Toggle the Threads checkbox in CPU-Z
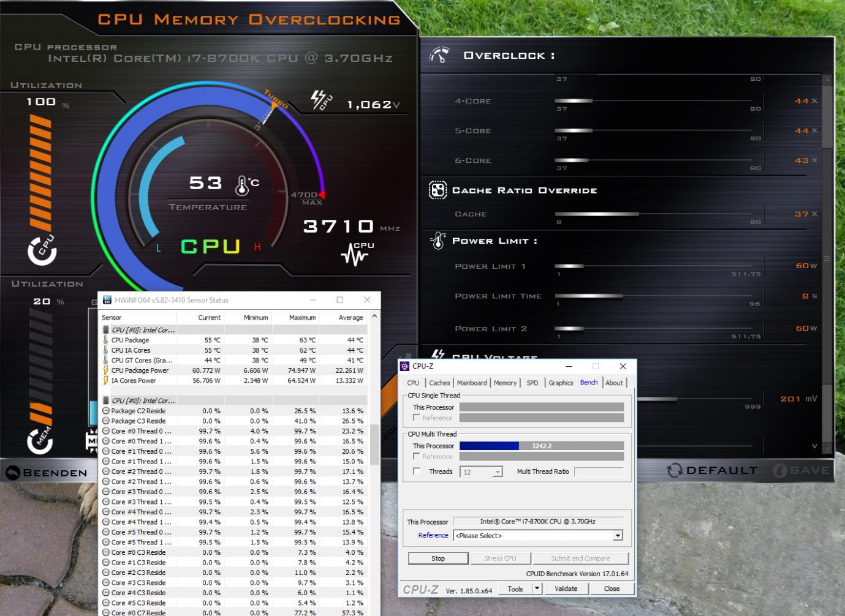 coord(417,471)
